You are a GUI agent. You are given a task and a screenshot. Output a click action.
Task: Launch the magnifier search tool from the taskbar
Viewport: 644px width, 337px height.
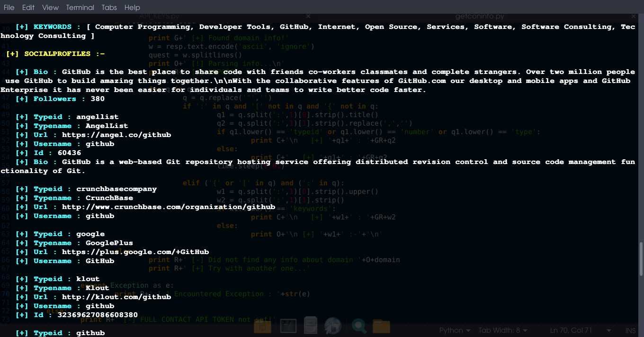click(358, 327)
